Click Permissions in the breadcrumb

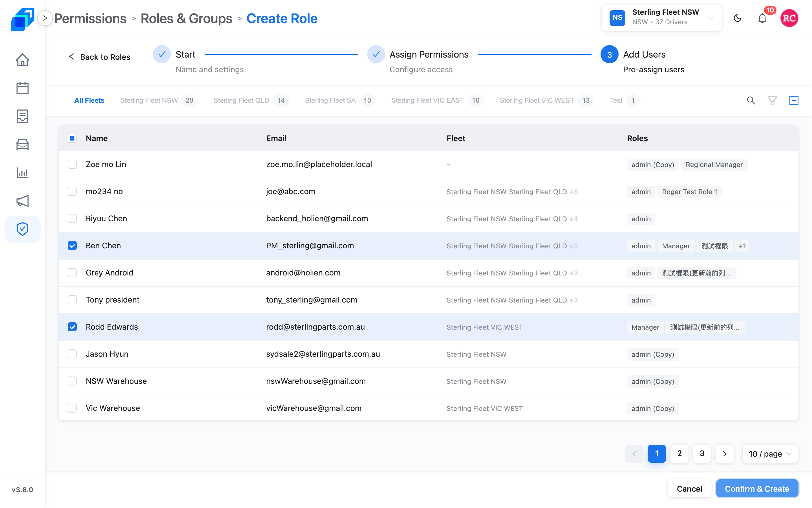click(x=90, y=18)
